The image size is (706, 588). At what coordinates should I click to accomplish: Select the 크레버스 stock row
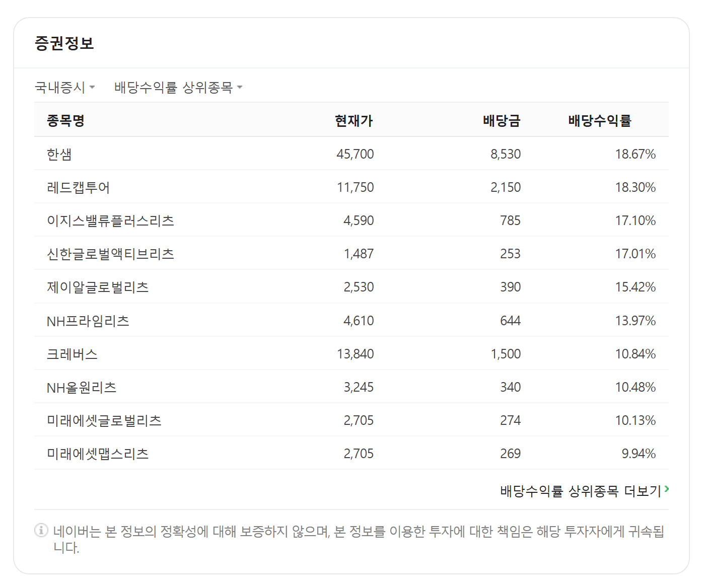tap(70, 353)
